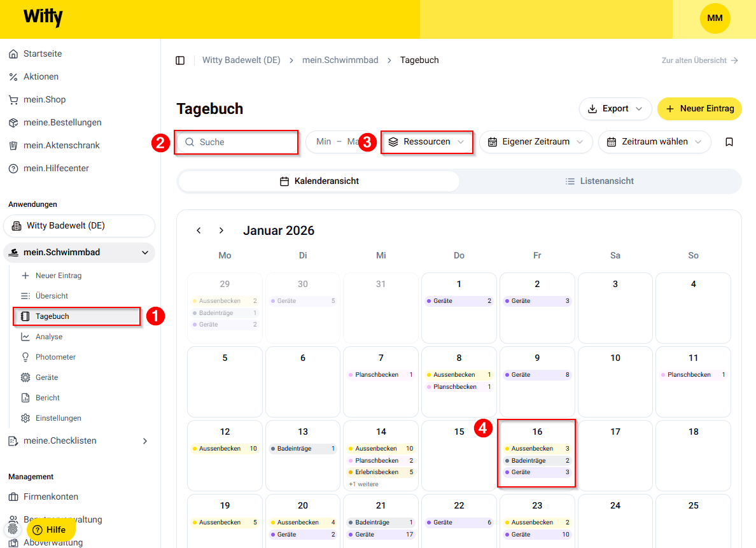Go to previous month arrow
The width and height of the screenshot is (756, 548).
pyautogui.click(x=199, y=230)
